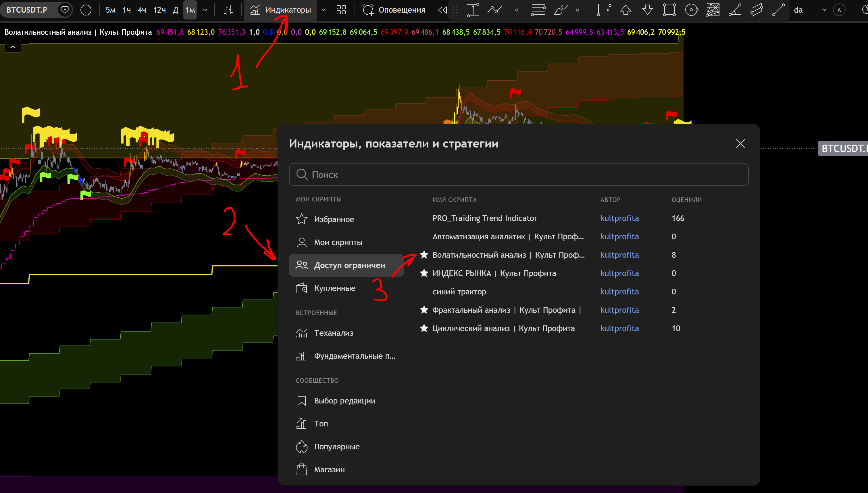Viewport: 868px width, 493px height.
Task: Select the 4ч timeframe button
Action: (x=142, y=10)
